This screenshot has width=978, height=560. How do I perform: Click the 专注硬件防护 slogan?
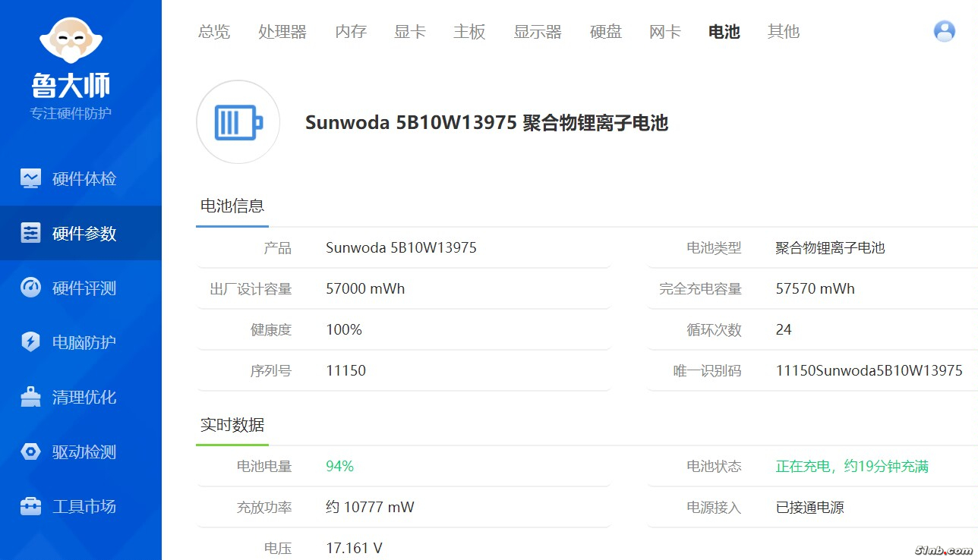click(x=71, y=113)
